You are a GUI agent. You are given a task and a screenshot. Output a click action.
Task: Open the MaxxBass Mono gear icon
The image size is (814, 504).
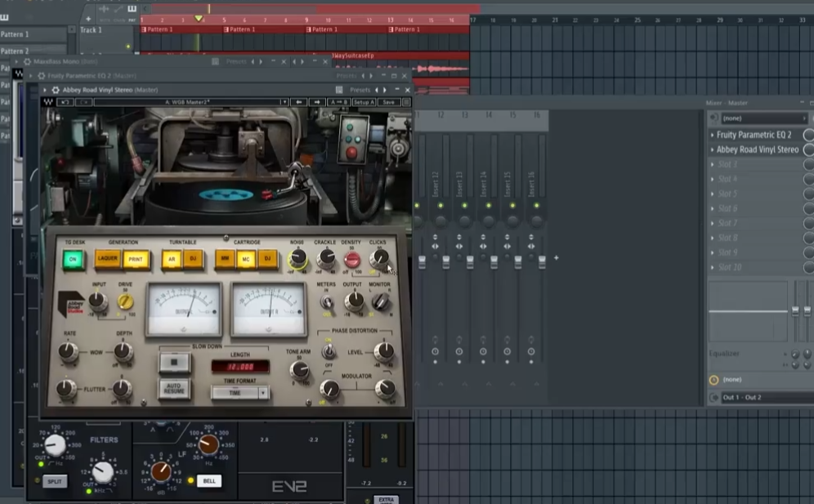(28, 62)
